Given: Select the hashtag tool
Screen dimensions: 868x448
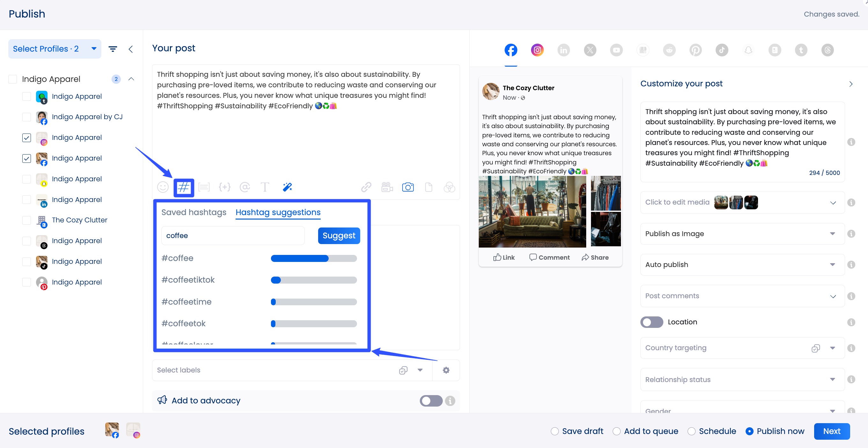Looking at the screenshot, I should coord(184,187).
